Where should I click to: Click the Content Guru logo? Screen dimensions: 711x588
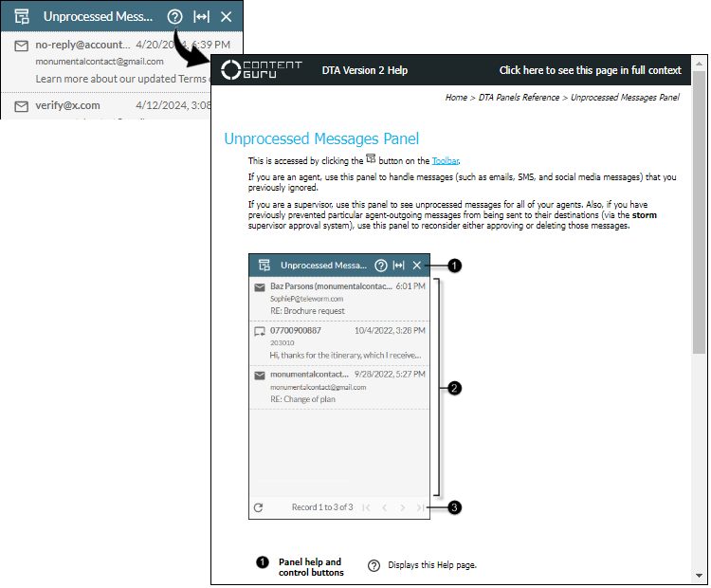click(x=262, y=70)
